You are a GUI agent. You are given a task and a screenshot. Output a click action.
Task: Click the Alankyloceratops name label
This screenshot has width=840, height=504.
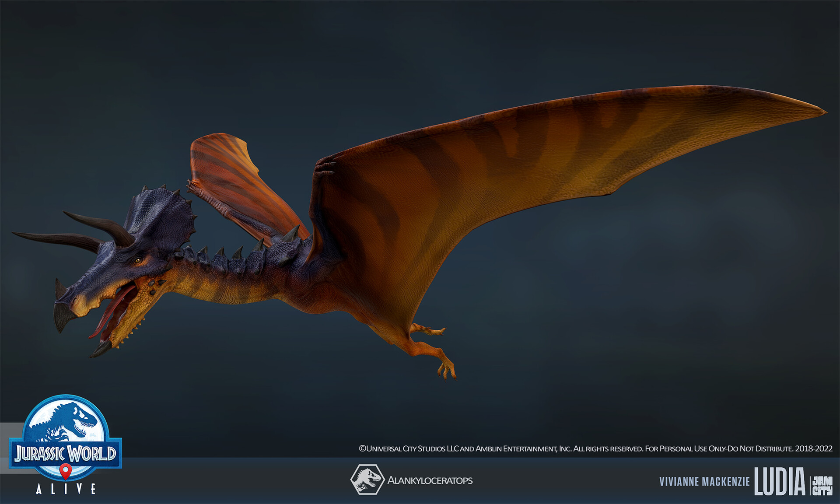click(430, 480)
